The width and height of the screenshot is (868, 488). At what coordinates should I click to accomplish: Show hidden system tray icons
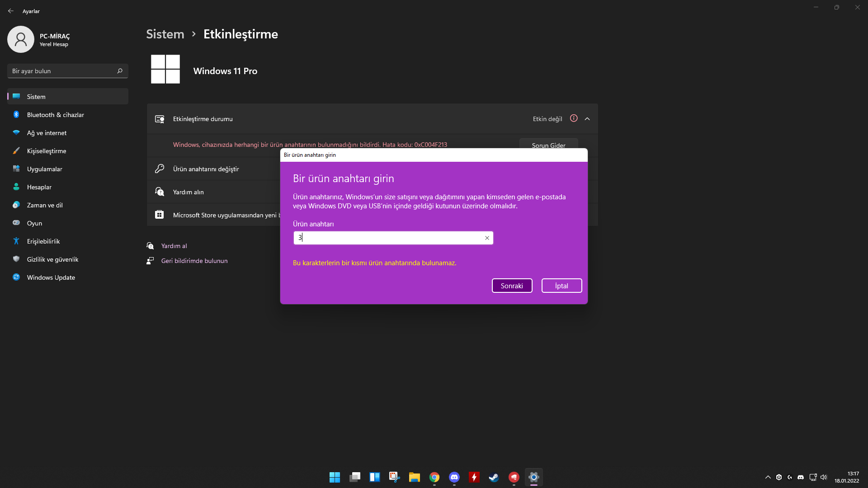[x=768, y=477]
